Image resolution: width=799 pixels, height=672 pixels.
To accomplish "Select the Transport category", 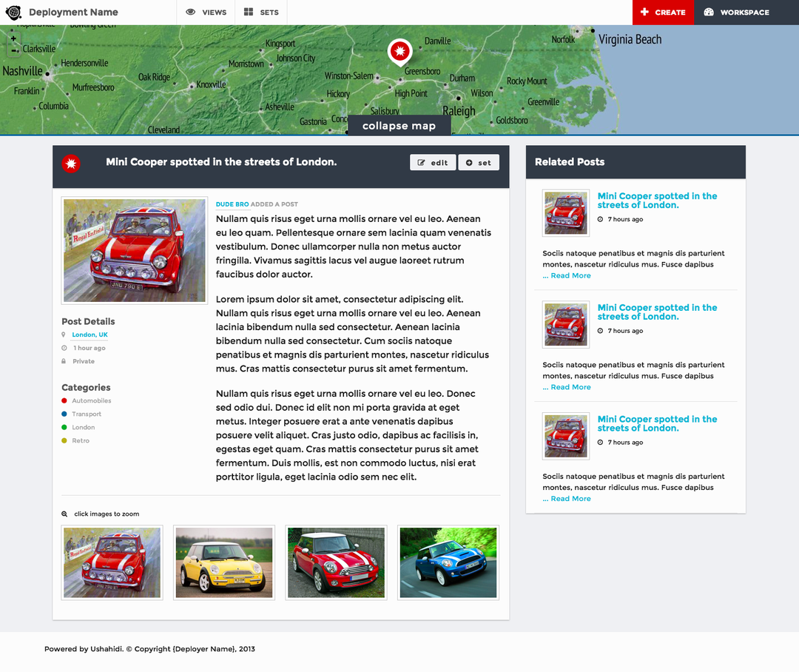I will point(87,414).
